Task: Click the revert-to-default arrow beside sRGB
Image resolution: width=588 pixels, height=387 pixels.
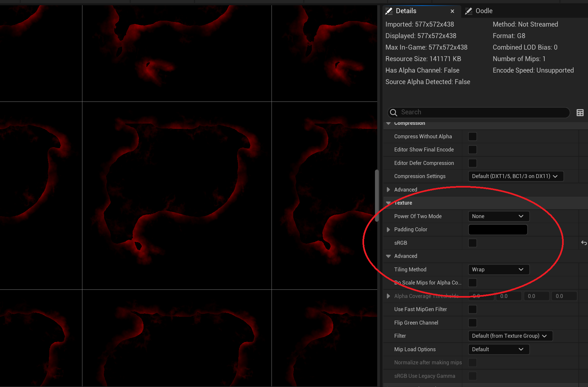Action: 584,243
